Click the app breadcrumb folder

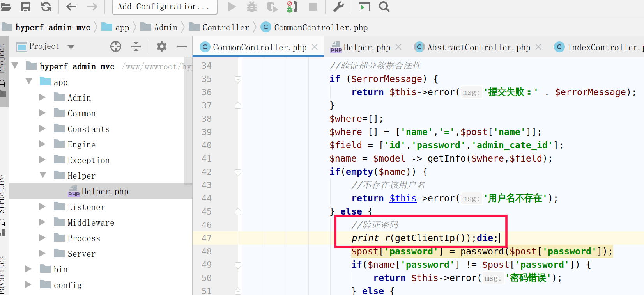tap(116, 27)
